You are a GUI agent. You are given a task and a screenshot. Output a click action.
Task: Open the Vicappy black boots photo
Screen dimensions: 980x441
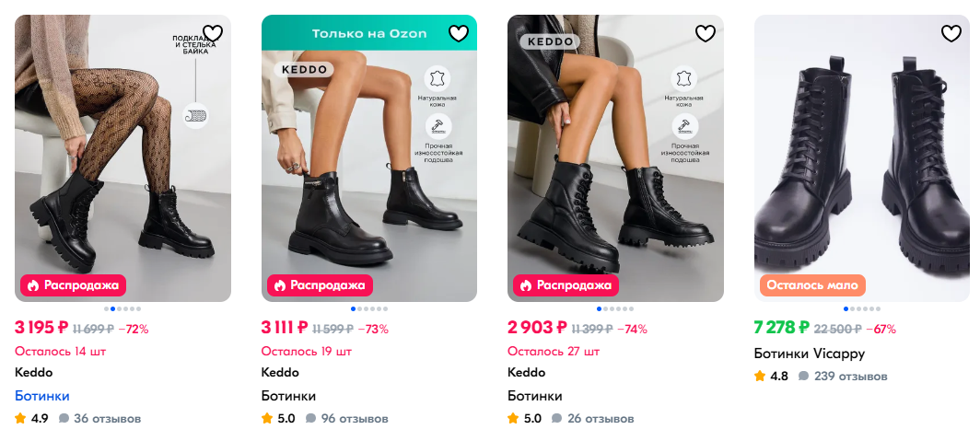coord(862,157)
